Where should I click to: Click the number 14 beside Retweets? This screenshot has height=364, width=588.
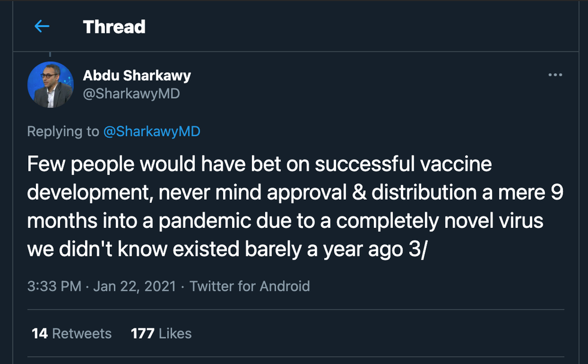40,333
